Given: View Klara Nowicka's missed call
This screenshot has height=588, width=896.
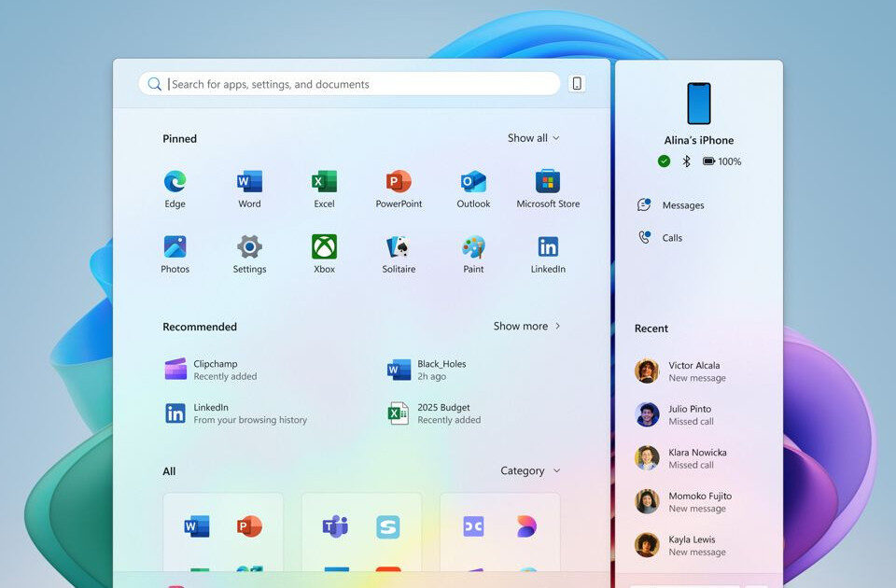Looking at the screenshot, I should [680, 458].
